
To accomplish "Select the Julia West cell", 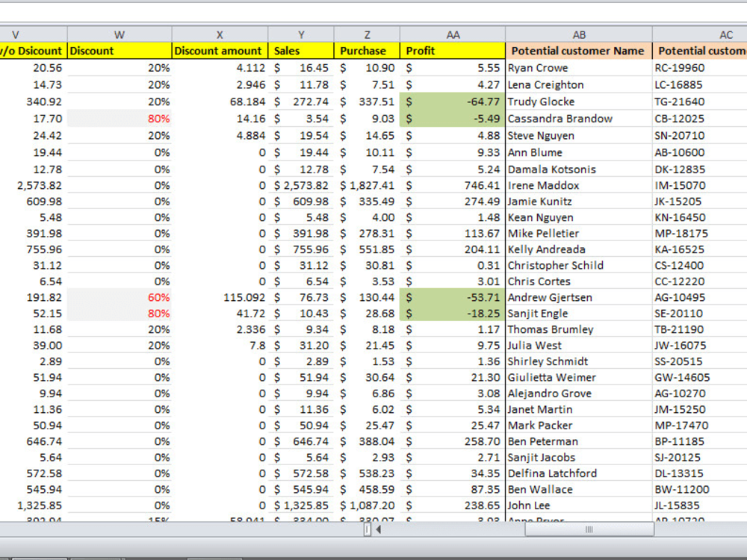I will click(x=579, y=346).
